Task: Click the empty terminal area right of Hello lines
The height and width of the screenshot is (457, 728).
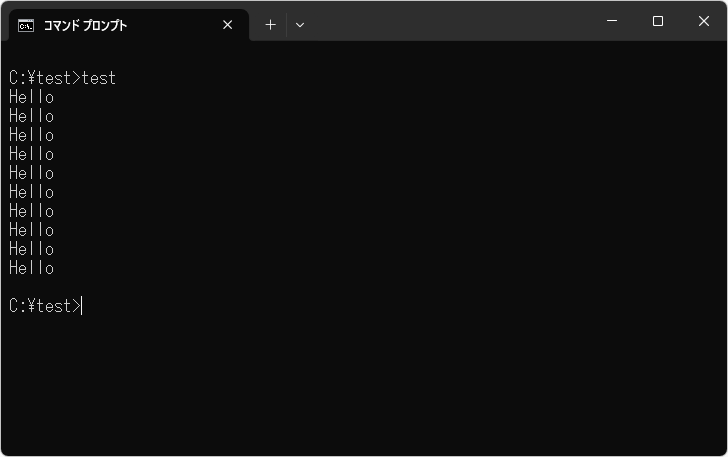Action: click(x=400, y=180)
